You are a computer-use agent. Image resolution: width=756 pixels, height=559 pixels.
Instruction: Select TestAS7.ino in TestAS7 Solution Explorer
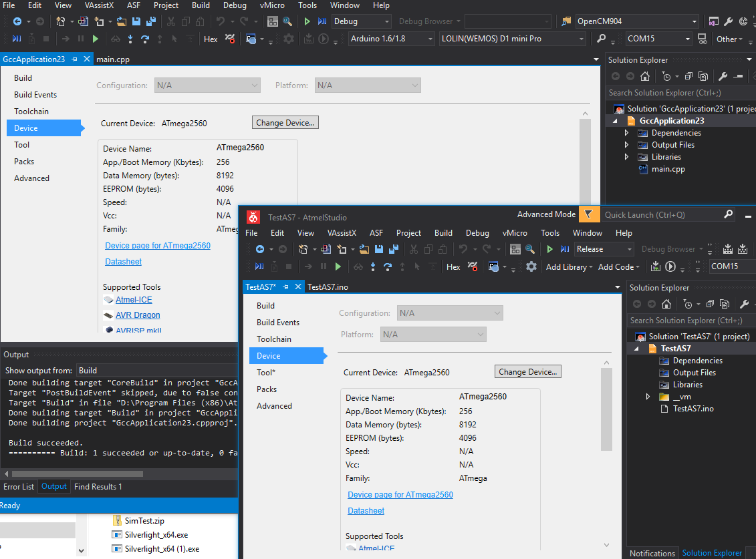click(x=693, y=408)
